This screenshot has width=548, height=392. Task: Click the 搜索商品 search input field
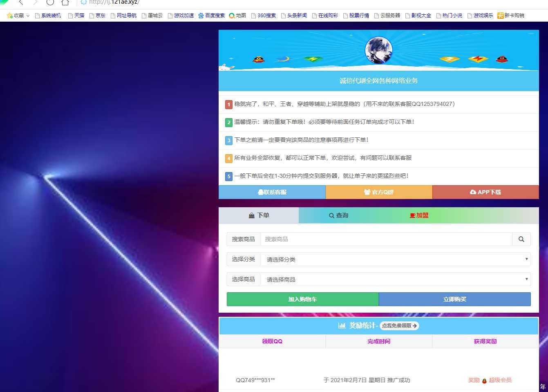(x=386, y=239)
